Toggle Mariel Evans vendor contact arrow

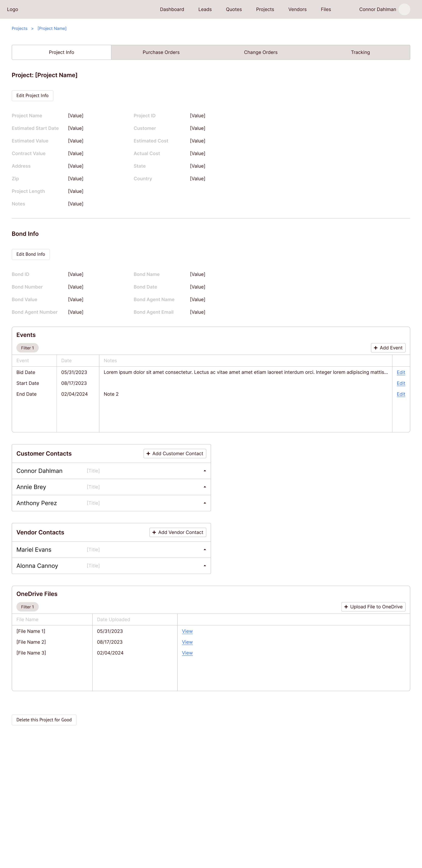[x=205, y=549]
